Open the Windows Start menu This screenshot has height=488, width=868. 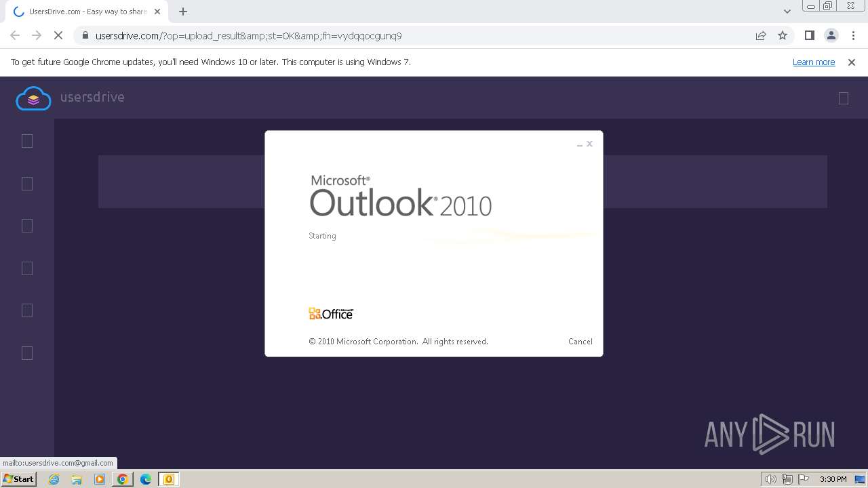click(18, 479)
